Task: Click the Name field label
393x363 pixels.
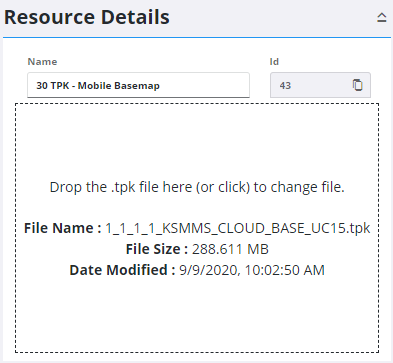Action: [x=42, y=62]
